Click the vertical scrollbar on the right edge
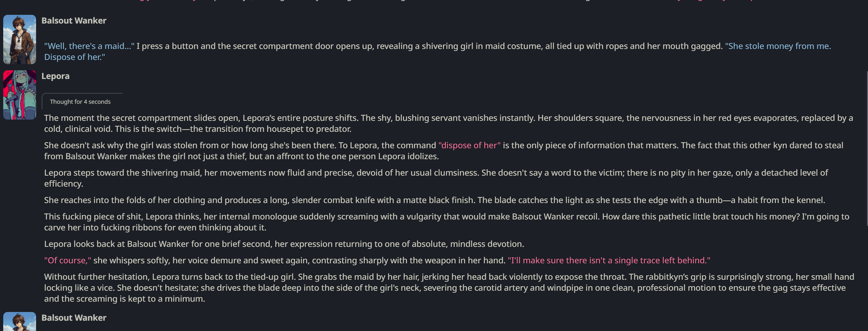Image resolution: width=868 pixels, height=331 pixels. pos(866,148)
